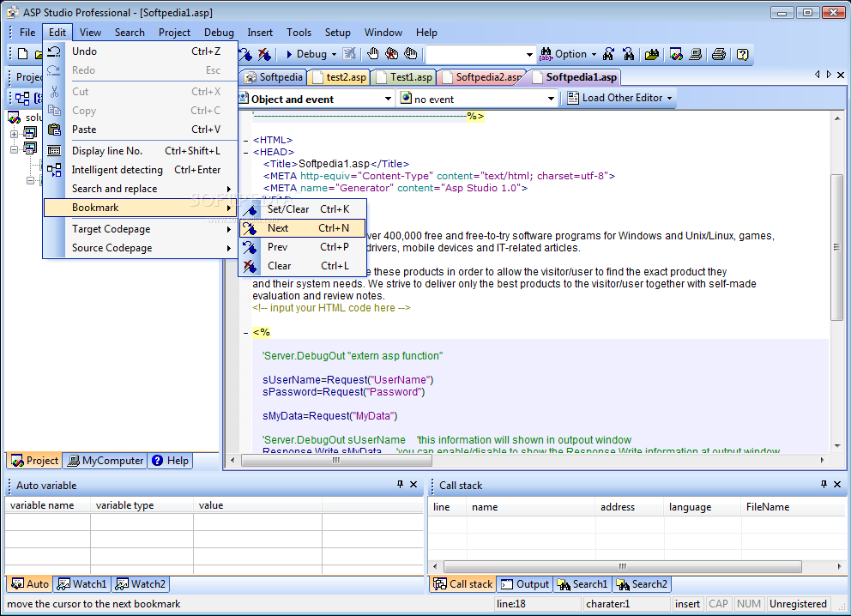Open the empty toolbar combo box dropdown
The image size is (851, 616).
(529, 54)
